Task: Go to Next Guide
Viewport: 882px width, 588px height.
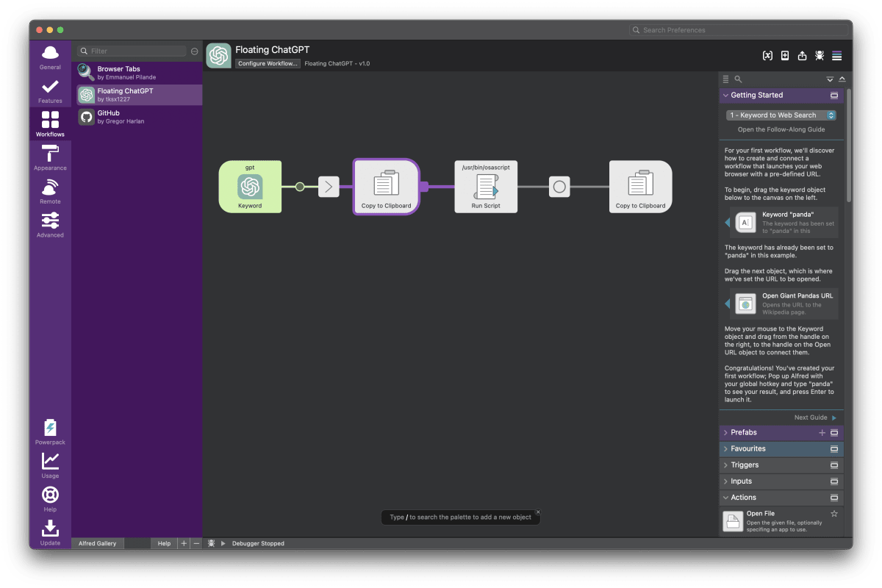Action: (x=815, y=417)
